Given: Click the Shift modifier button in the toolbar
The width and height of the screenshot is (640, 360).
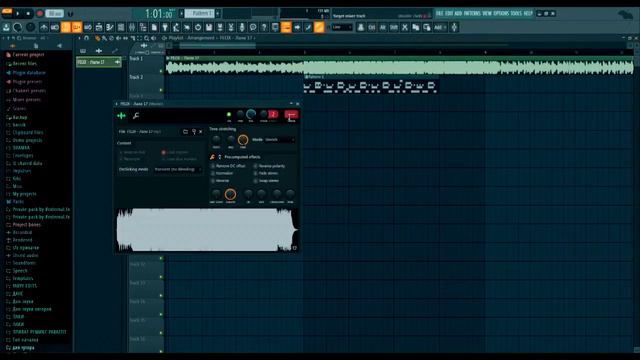Looking at the screenshot, I should coord(393,27).
